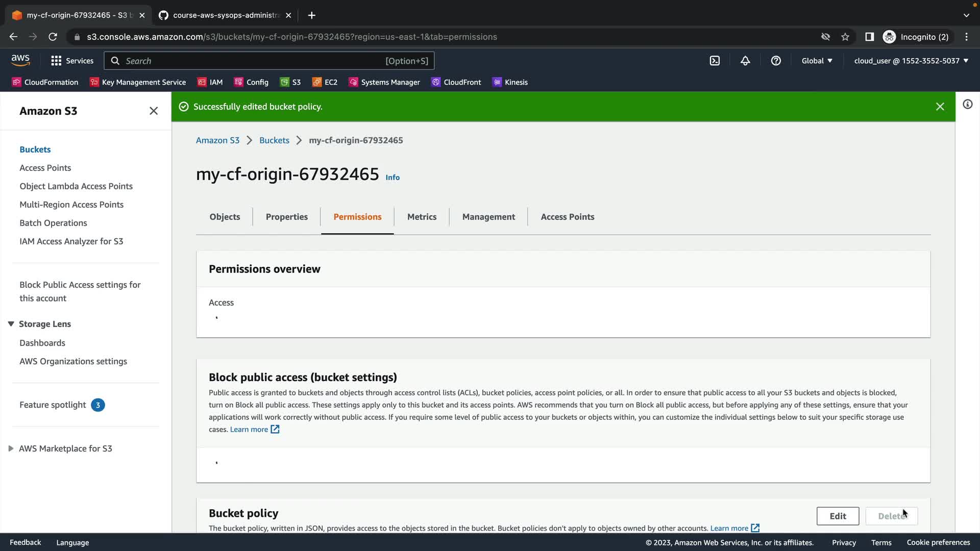The height and width of the screenshot is (551, 980).
Task: Switch to the Management tab
Action: 488,217
